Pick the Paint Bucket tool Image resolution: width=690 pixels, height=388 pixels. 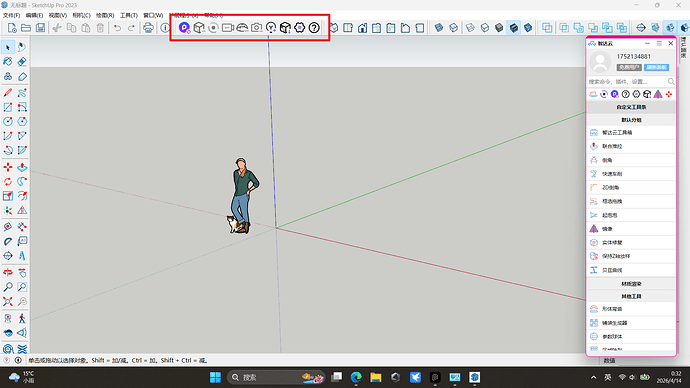[x=8, y=62]
